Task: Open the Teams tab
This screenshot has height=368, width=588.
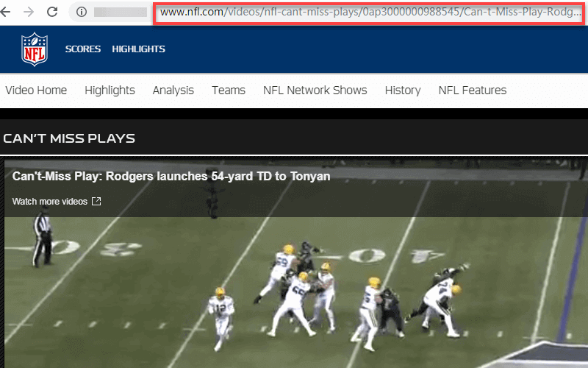Action: 229,91
